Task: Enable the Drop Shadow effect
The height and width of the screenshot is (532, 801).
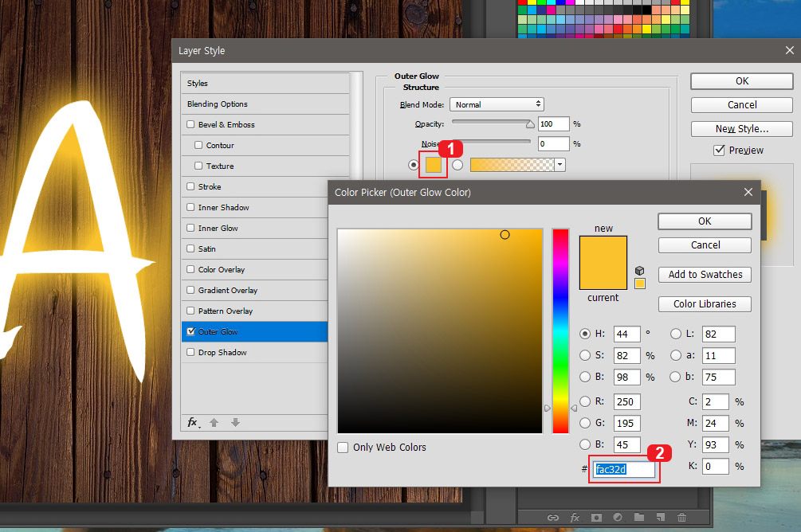Action: tap(190, 352)
